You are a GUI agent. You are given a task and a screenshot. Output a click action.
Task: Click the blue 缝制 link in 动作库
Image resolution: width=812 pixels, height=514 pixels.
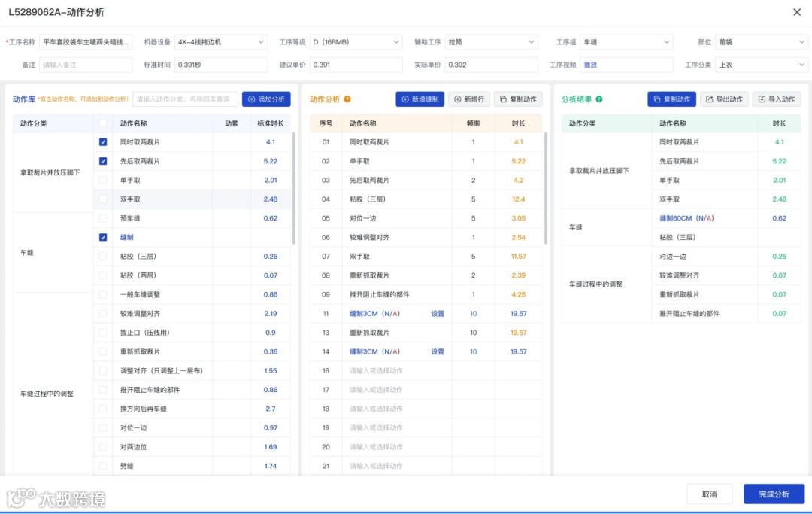(x=127, y=237)
